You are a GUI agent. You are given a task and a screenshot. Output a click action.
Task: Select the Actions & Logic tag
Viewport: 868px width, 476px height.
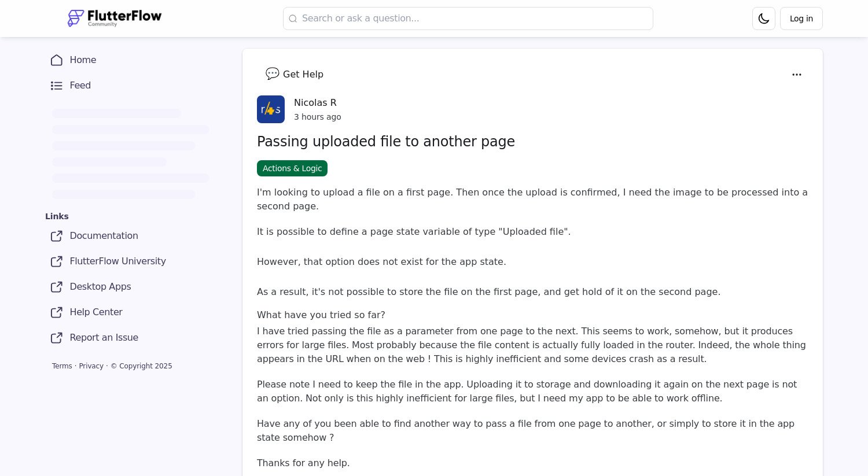(292, 168)
